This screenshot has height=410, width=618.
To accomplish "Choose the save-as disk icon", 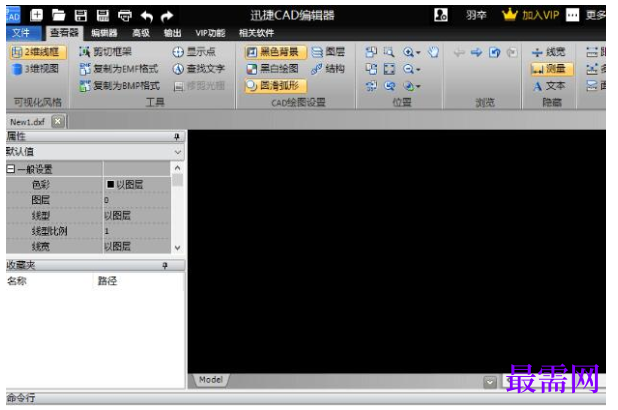I will (103, 15).
